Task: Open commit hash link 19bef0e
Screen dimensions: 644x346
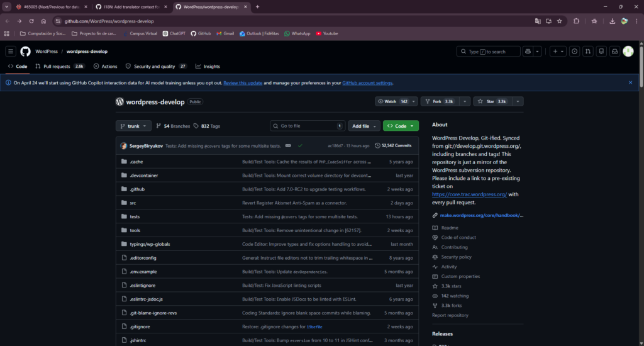Action: (x=314, y=327)
